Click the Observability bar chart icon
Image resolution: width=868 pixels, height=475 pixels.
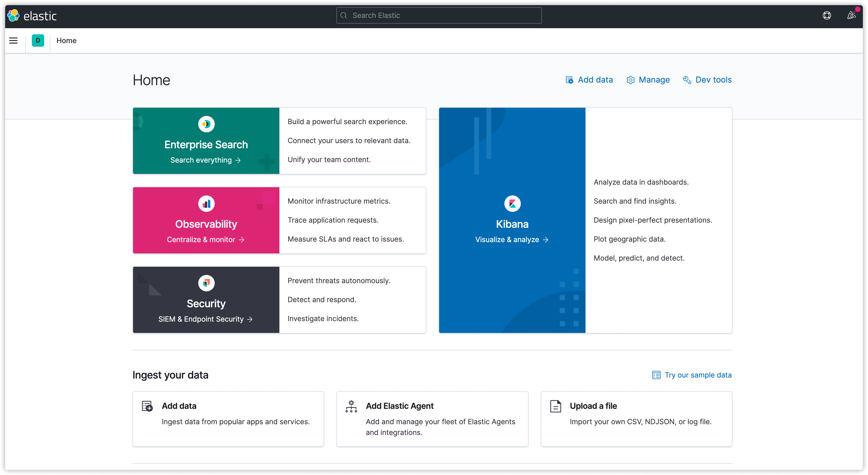[206, 203]
